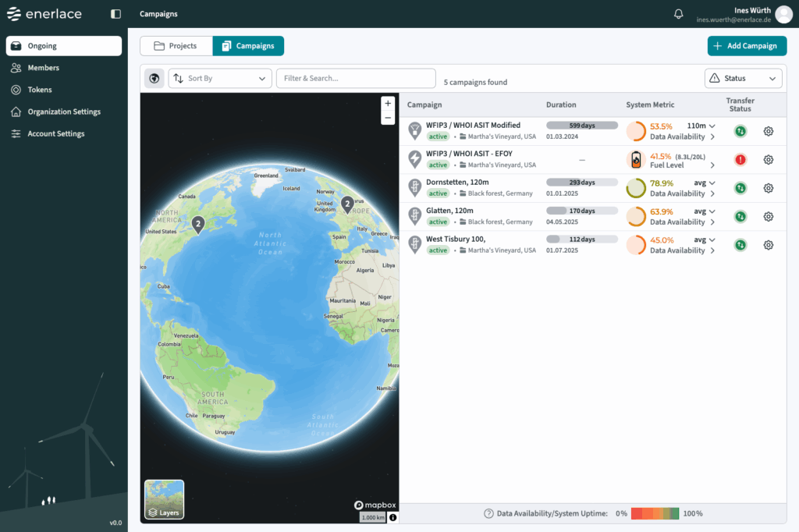Image resolution: width=799 pixels, height=532 pixels.
Task: Click red transfer error icon for EFOY
Action: click(x=740, y=160)
